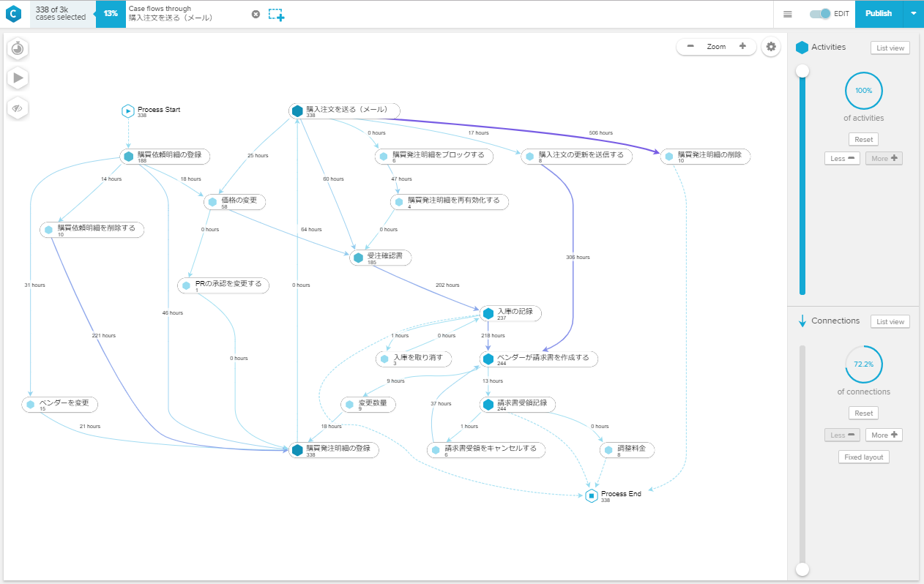Toggle the EDIT mode switch
Screen dimensions: 924x584
click(820, 13)
